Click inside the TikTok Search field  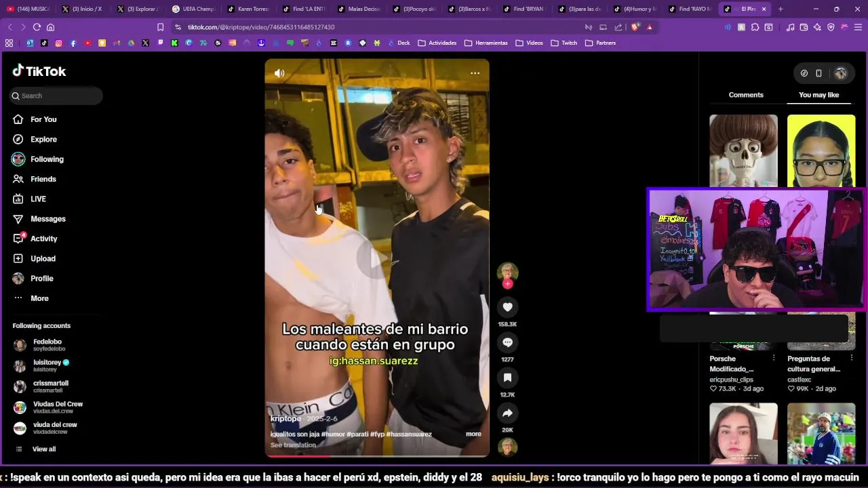(56, 96)
